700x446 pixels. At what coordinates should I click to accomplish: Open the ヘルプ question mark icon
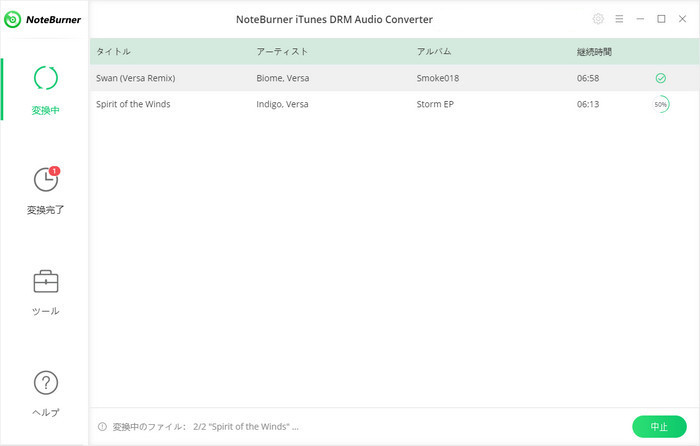click(x=46, y=383)
